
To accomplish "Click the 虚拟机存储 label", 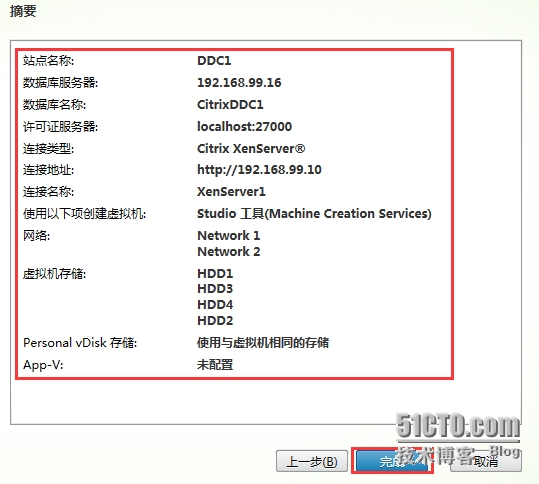I will point(54,274).
